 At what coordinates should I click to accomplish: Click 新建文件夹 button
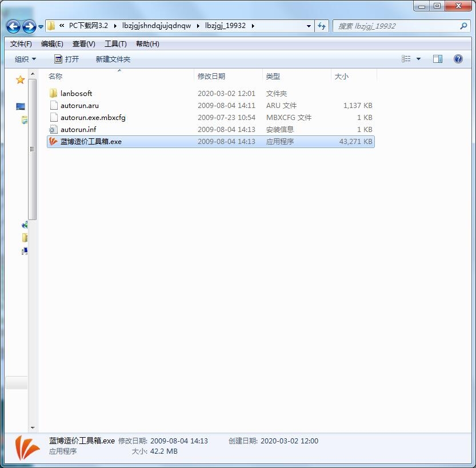coord(113,59)
